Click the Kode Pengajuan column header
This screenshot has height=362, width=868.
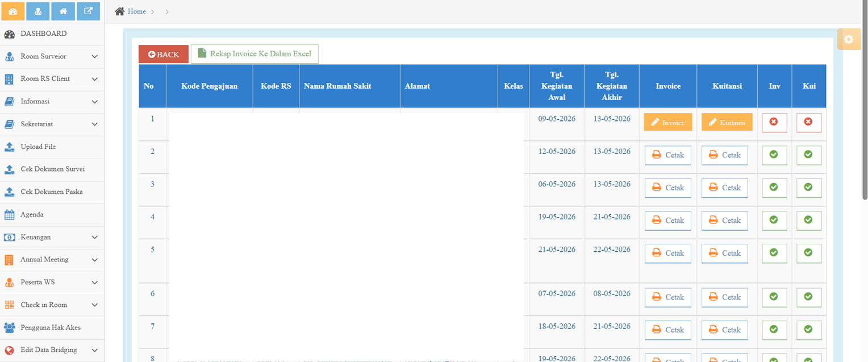209,86
